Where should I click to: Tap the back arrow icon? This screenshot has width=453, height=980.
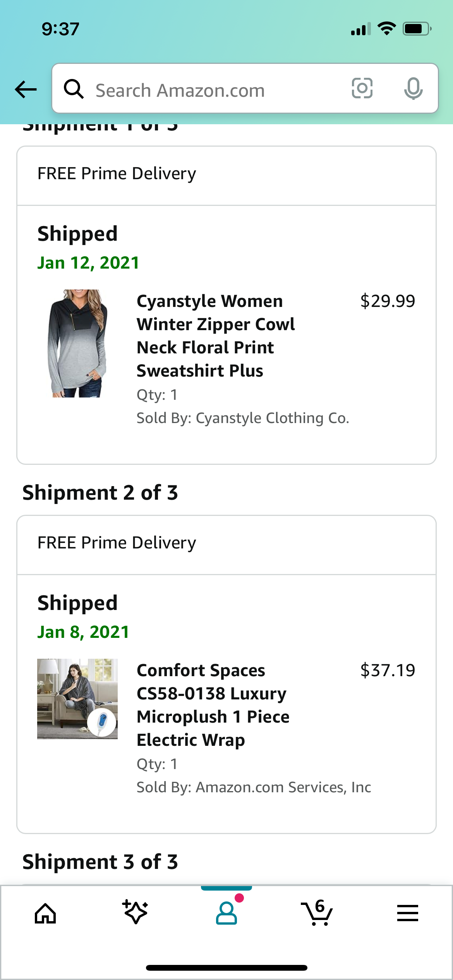26,89
